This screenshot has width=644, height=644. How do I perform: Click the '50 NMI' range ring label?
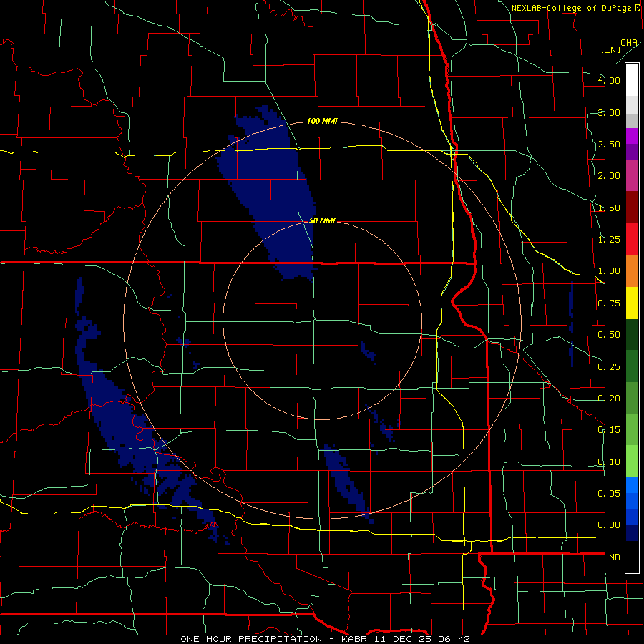[322, 220]
